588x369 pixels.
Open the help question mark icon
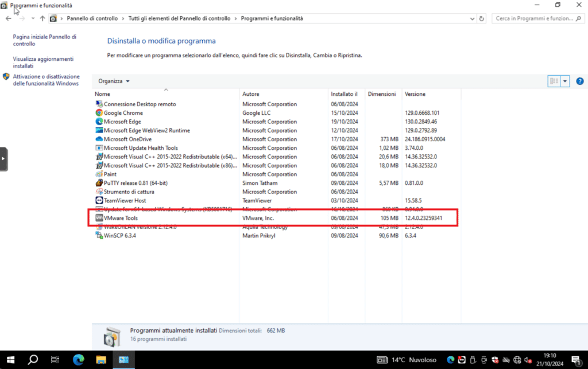(x=580, y=81)
